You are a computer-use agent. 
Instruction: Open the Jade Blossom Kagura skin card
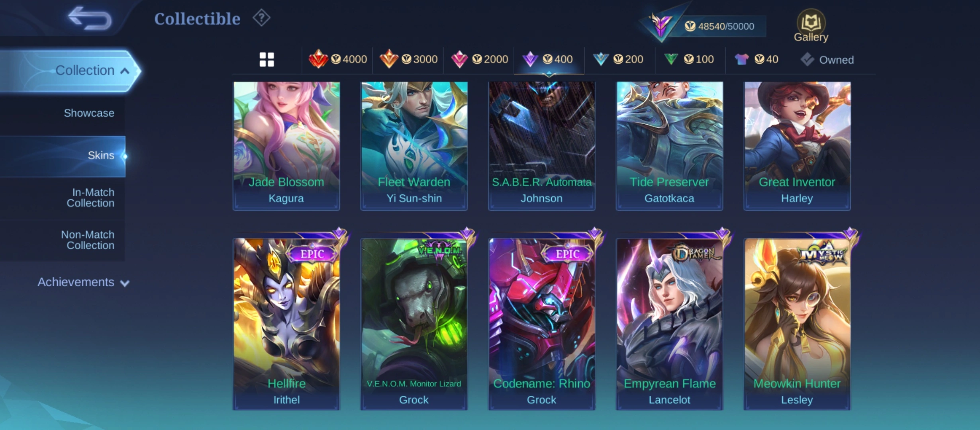[x=286, y=146]
